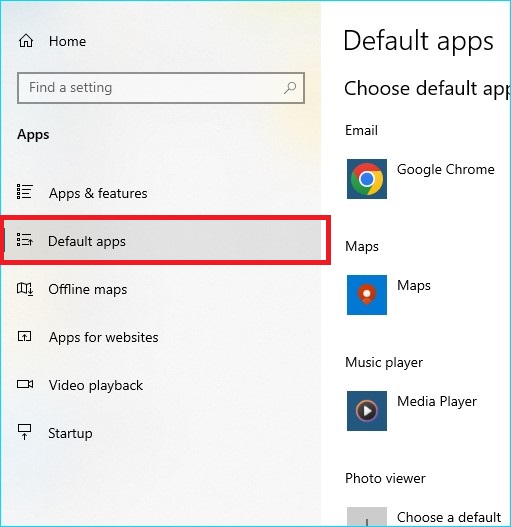Select Apps & features in sidebar
Screen dimensions: 511x527
pyautogui.click(x=98, y=194)
